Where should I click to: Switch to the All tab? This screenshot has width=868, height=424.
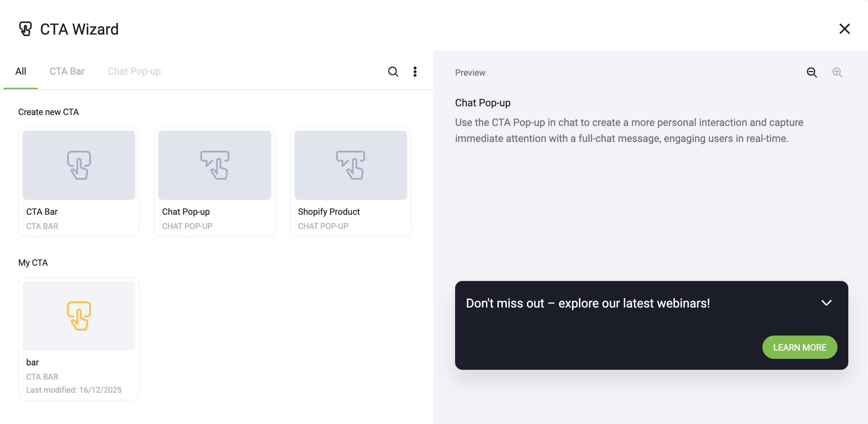[x=21, y=71]
